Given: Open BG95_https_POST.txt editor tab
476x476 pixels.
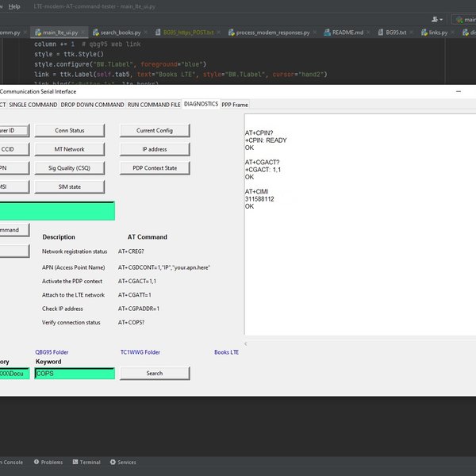Looking at the screenshot, I should coord(188,33).
